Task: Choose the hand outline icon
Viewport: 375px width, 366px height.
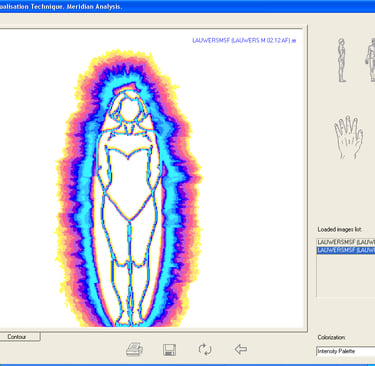Action: (348, 137)
